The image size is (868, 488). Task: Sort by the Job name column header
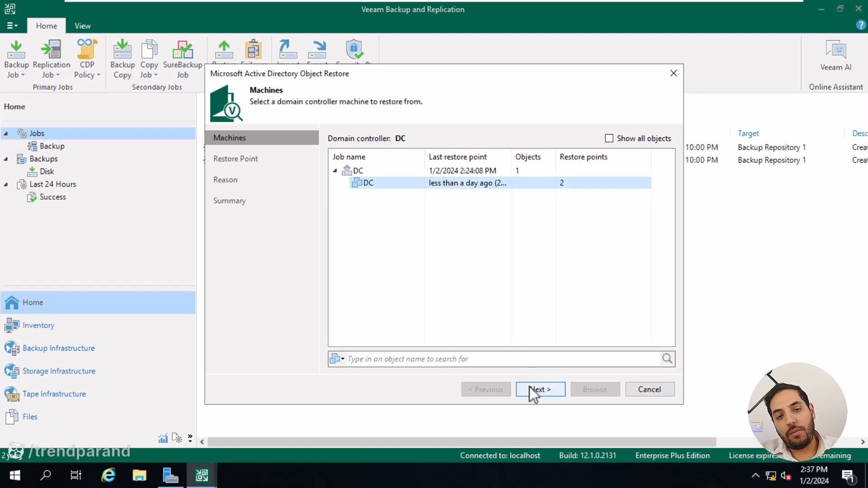coord(377,157)
